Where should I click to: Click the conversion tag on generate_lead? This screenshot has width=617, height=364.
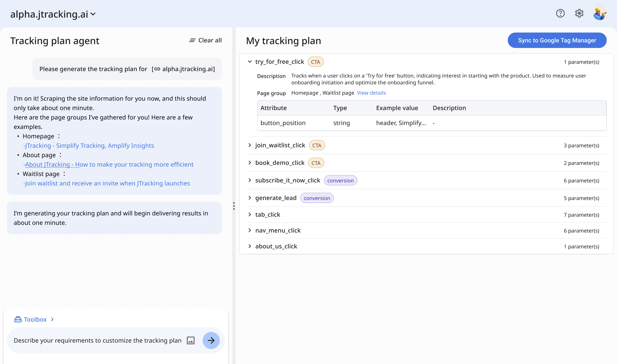click(317, 198)
